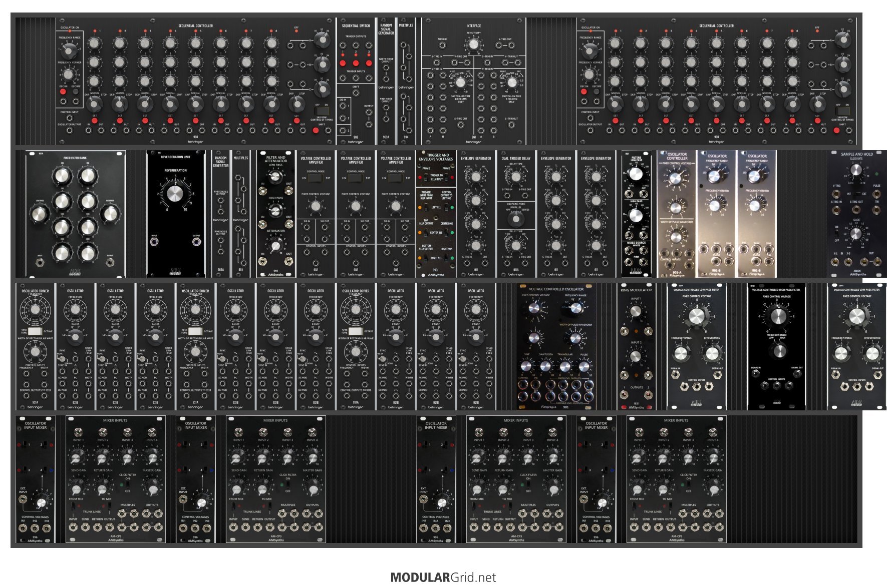Toggle the INT/EXT switch on Sample and Hold

(x=856, y=193)
